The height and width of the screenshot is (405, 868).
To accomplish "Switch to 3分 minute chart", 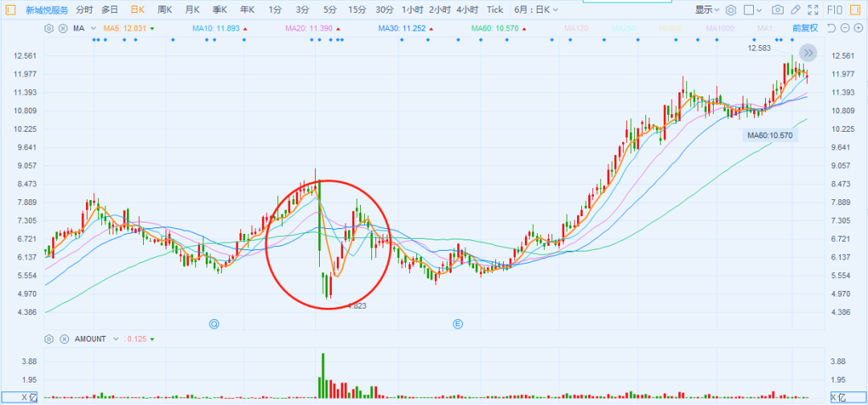I will point(302,10).
